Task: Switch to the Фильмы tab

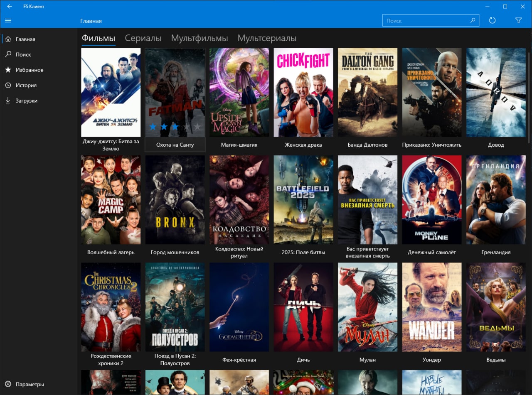Action: (99, 38)
